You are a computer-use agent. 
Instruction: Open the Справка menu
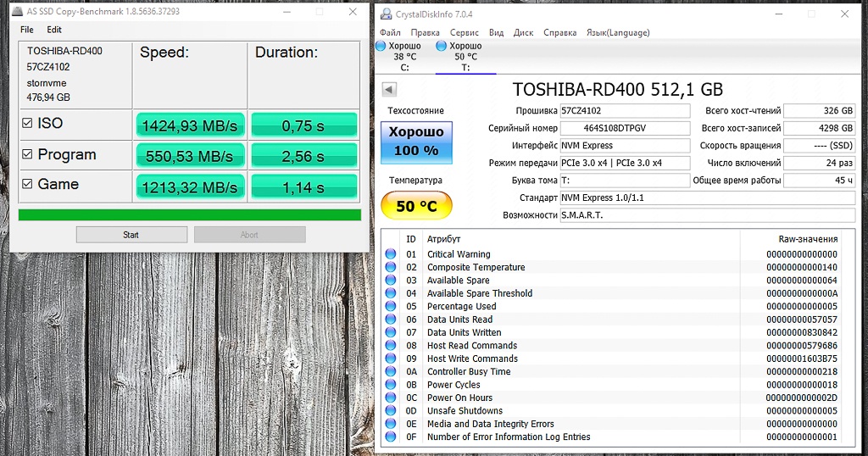(x=559, y=33)
